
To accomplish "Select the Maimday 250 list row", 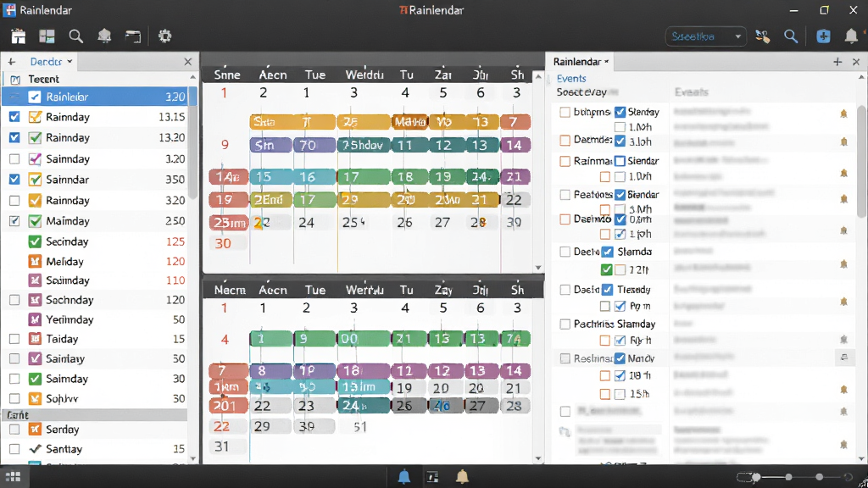I will 95,221.
